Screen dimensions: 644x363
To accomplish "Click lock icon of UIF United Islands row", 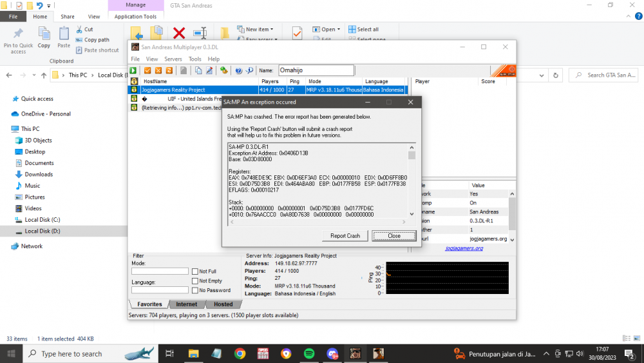I will tap(134, 99).
